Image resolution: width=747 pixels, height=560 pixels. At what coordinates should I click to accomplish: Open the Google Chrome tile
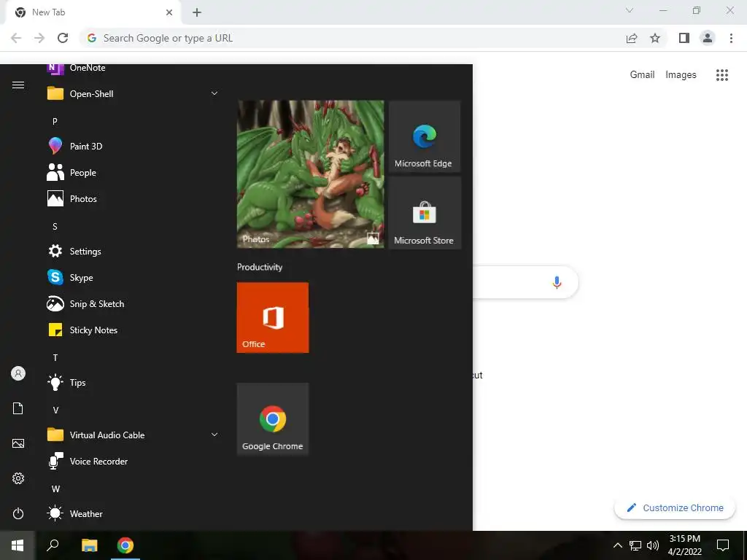coord(273,419)
